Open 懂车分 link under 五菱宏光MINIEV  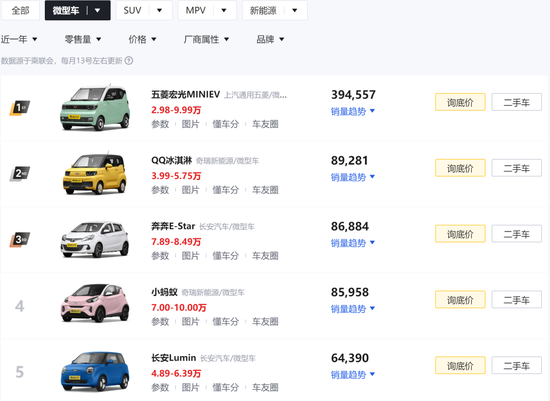[x=226, y=124]
